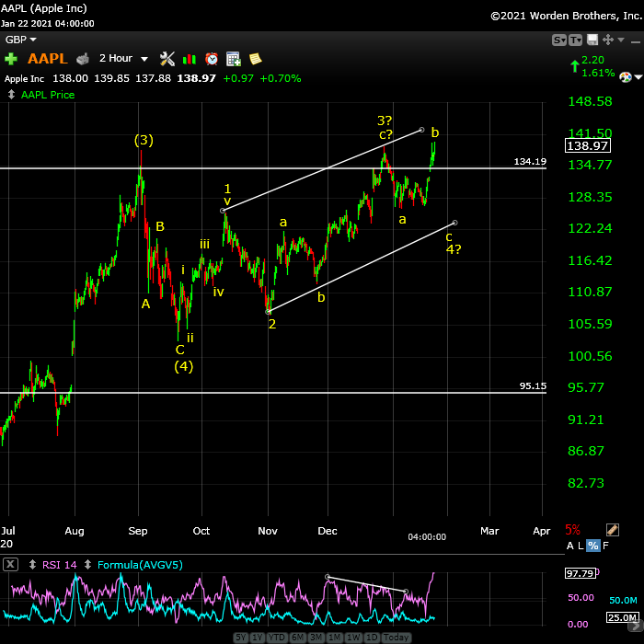Open the cash register trade icon
Image resolution: width=644 pixels, height=644 pixels.
(83, 59)
